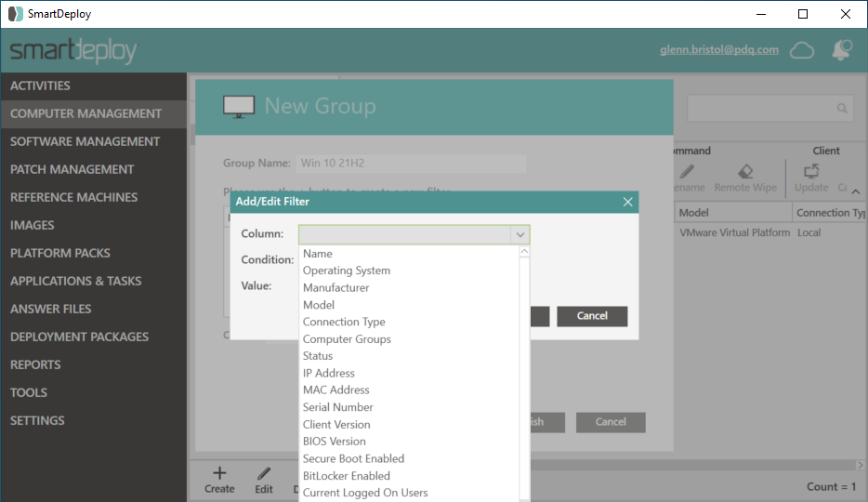Pick Status from the column list
The width and height of the screenshot is (868, 502).
tap(318, 356)
